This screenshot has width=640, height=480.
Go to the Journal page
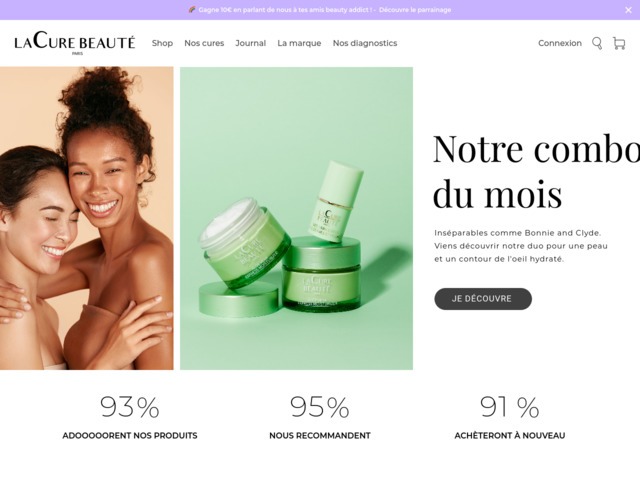251,43
